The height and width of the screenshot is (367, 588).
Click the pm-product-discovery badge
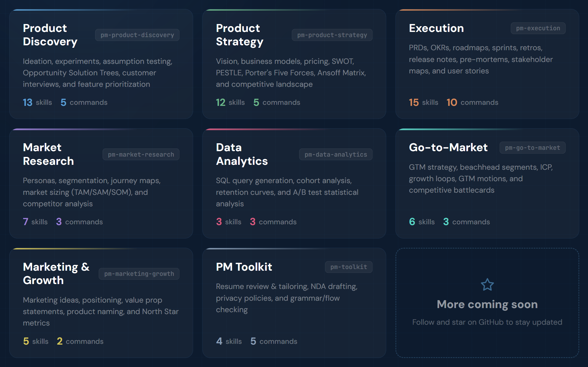pos(137,35)
